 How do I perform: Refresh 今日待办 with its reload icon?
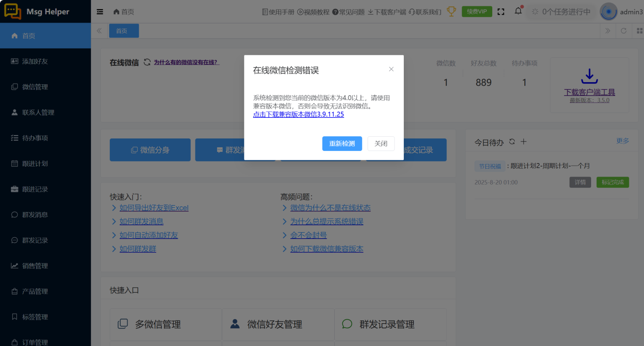pos(512,142)
